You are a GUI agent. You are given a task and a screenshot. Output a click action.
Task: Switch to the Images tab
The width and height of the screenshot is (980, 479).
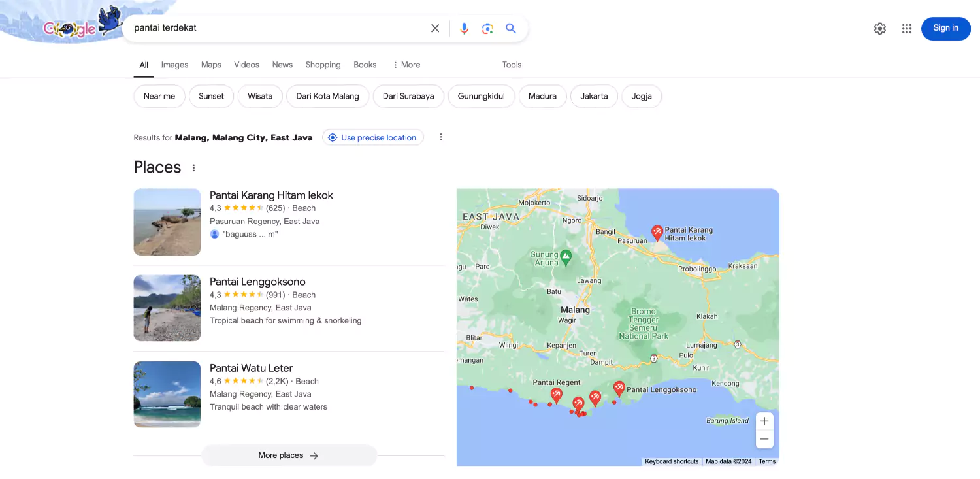point(174,65)
